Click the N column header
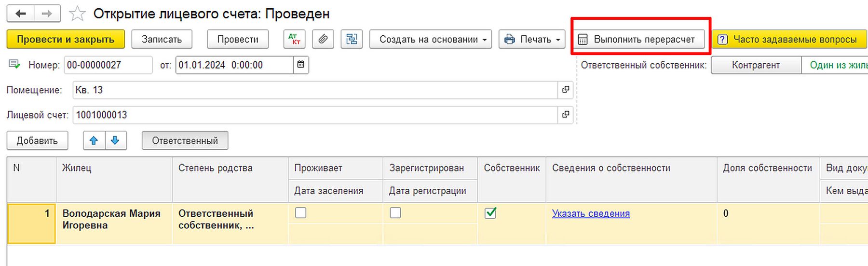The image size is (868, 266). tap(32, 179)
